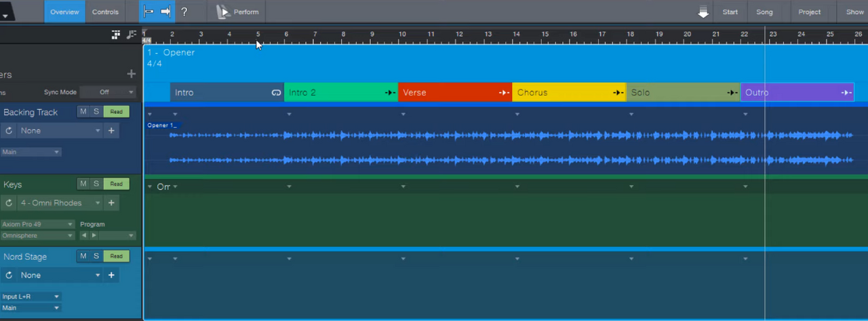
Task: Open Nord Stage's Main output dropdown
Action: pyautogui.click(x=31, y=307)
